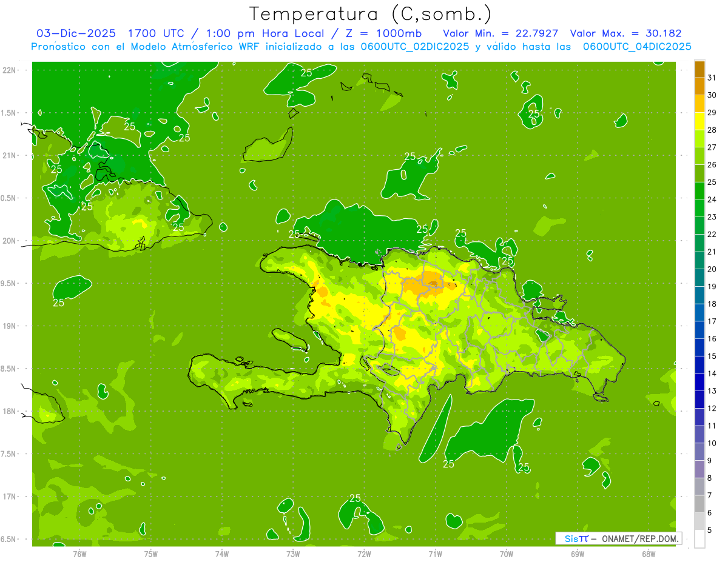Click the gray legend swatch between 6 and 7

[x=699, y=504]
